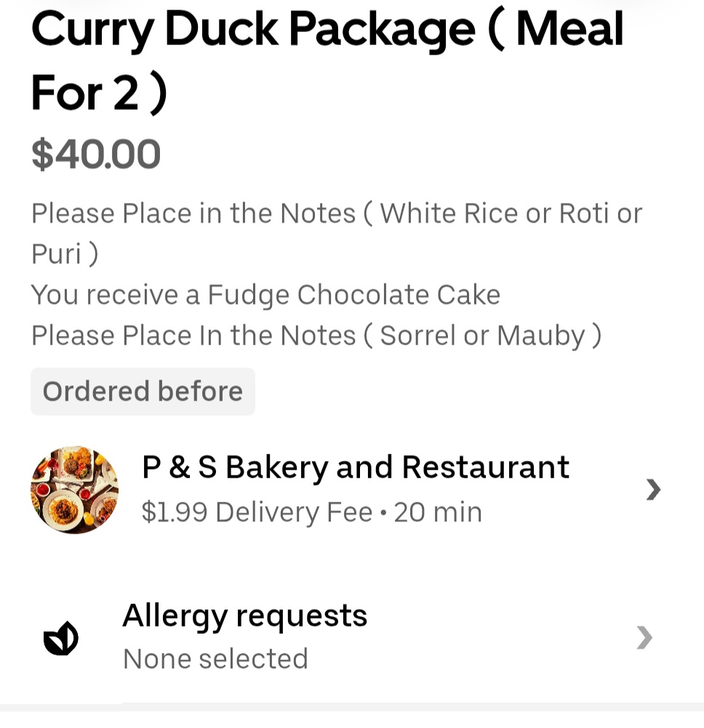Tap the allergy leaf icon
The width and height of the screenshot is (704, 728).
point(61,638)
